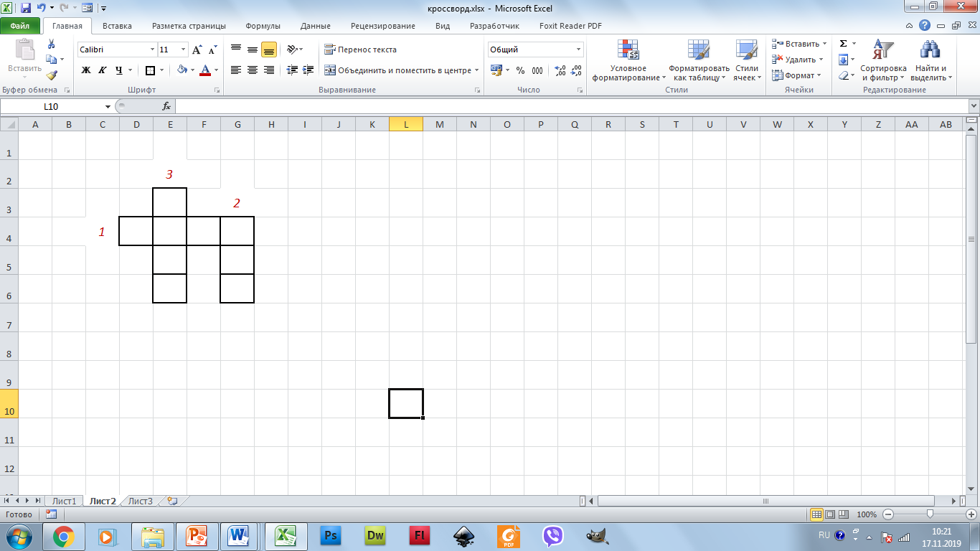Click the Increase font size icon
This screenshot has height=551, width=980.
(197, 50)
